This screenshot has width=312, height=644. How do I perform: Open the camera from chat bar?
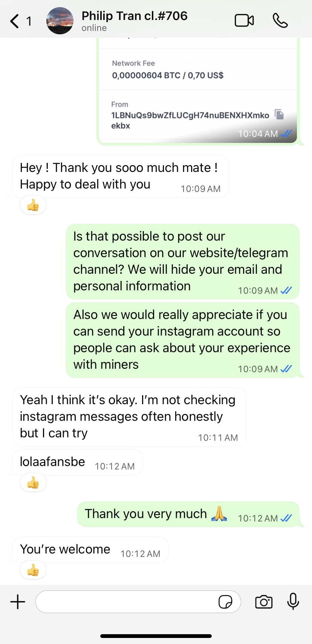pos(264,602)
